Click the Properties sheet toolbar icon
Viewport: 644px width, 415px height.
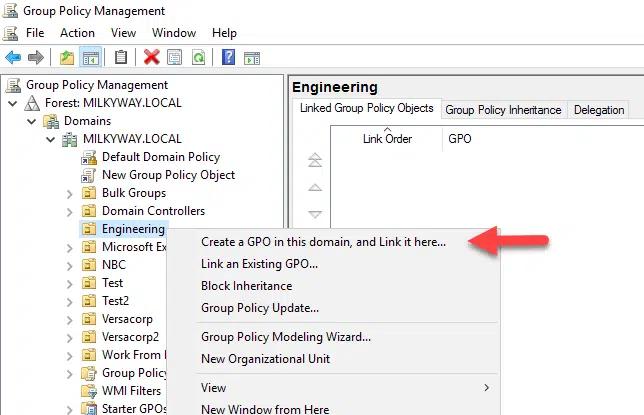[175, 57]
